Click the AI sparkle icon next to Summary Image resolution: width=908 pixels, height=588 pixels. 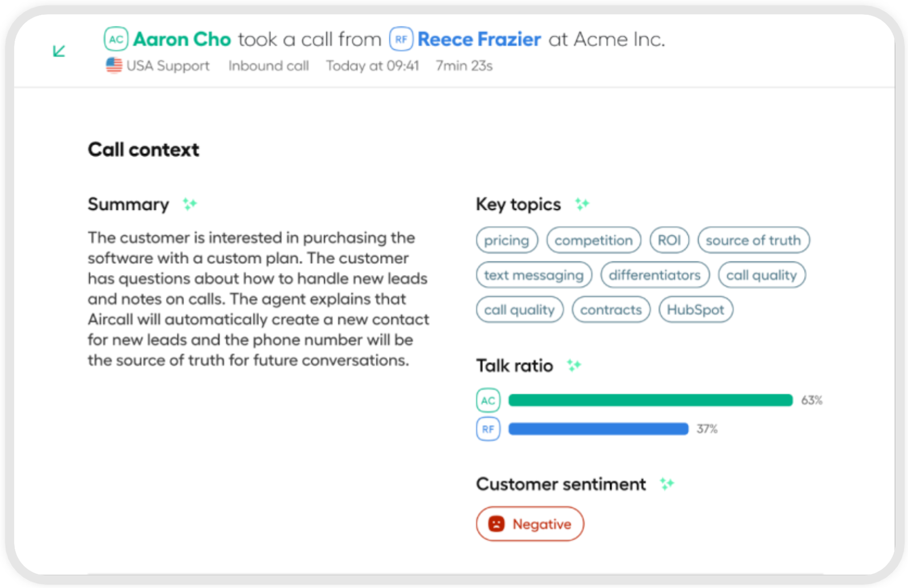[190, 204]
